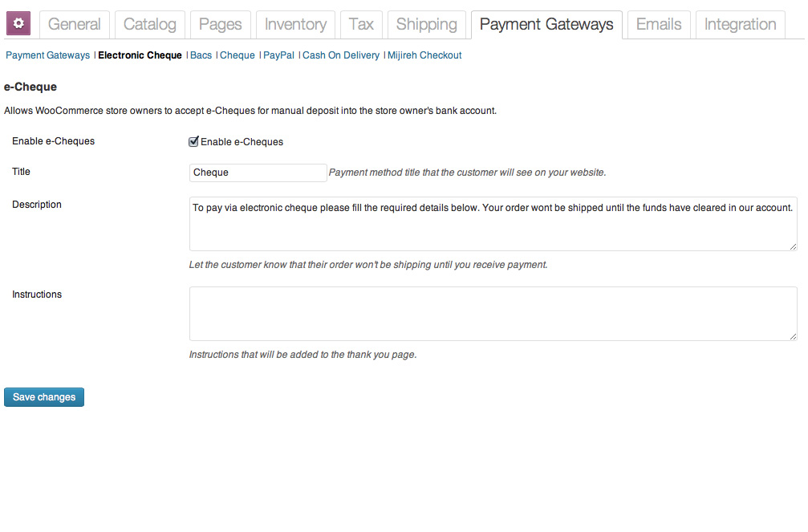Grab the Description text area resize handle
This screenshot has width=808, height=532.
[x=793, y=247]
